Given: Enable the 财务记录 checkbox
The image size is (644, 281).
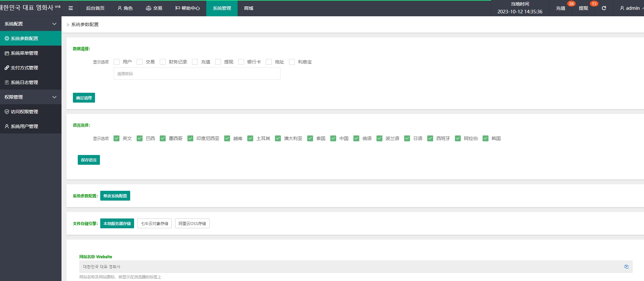Looking at the screenshot, I should [x=163, y=62].
